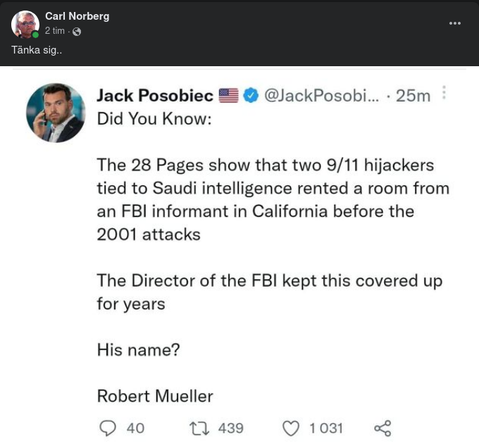Click Carl Norberg's profile picture
Screen dimensions: 479x448
coord(25,24)
